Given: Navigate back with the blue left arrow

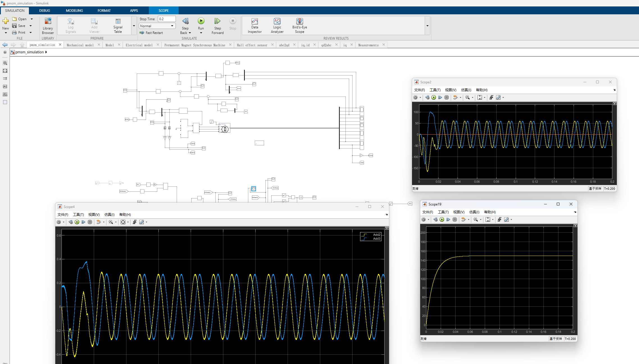Looking at the screenshot, I should 5,45.
